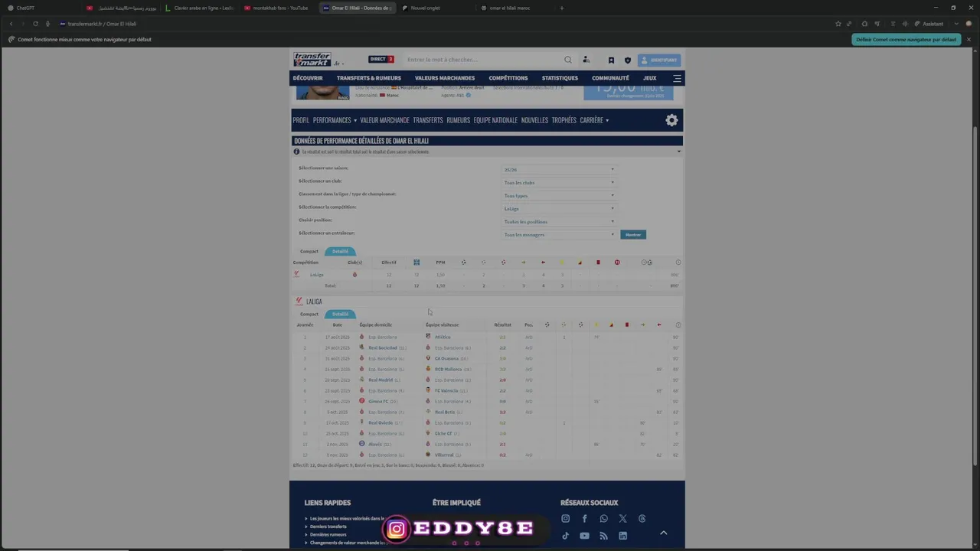Screen dimensions: 980x551
Task: Open the Statistiques menu
Action: [x=560, y=78]
